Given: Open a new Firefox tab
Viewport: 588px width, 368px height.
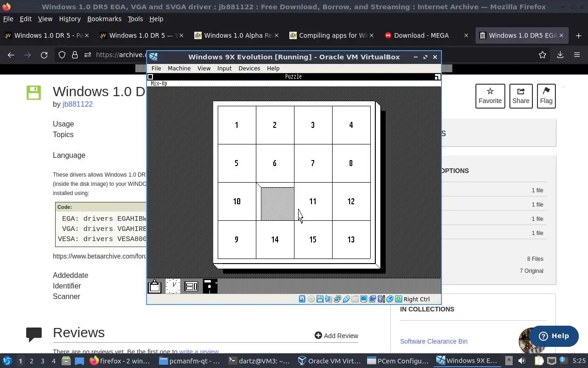Looking at the screenshot, I should point(577,35).
